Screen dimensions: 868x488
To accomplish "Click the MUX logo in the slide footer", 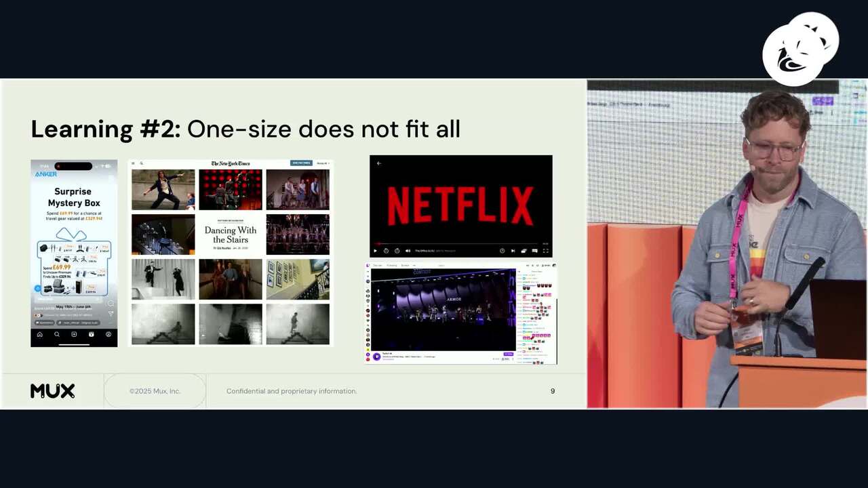I will 52,391.
